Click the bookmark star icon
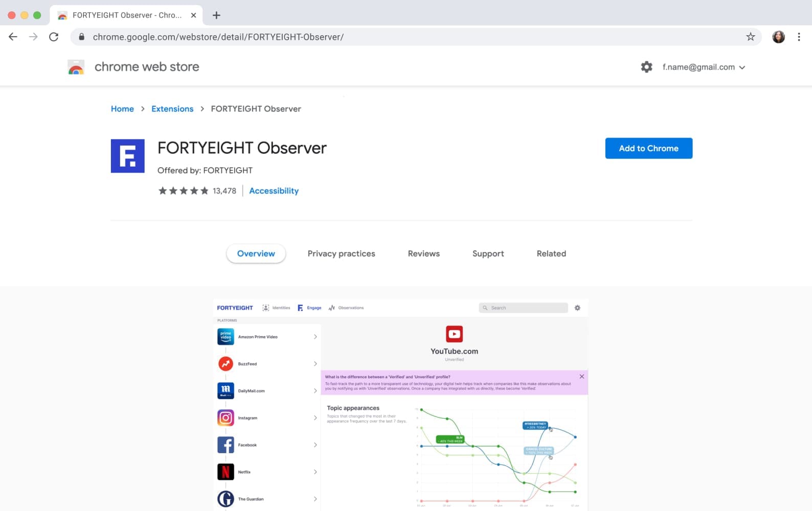This screenshot has height=511, width=812. coord(750,37)
